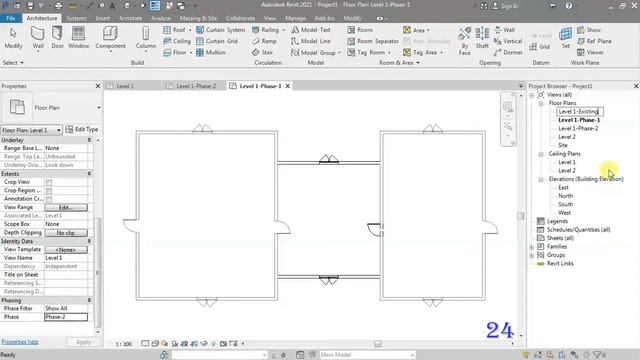Switch to the Manage ribbon tab
This screenshot has height=360, width=640.
point(295,18)
